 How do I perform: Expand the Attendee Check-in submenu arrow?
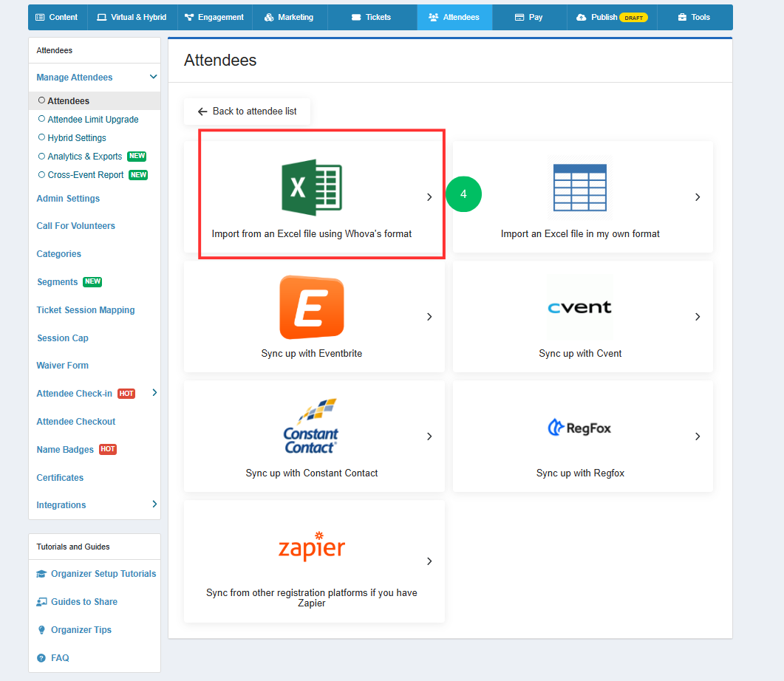click(x=154, y=393)
